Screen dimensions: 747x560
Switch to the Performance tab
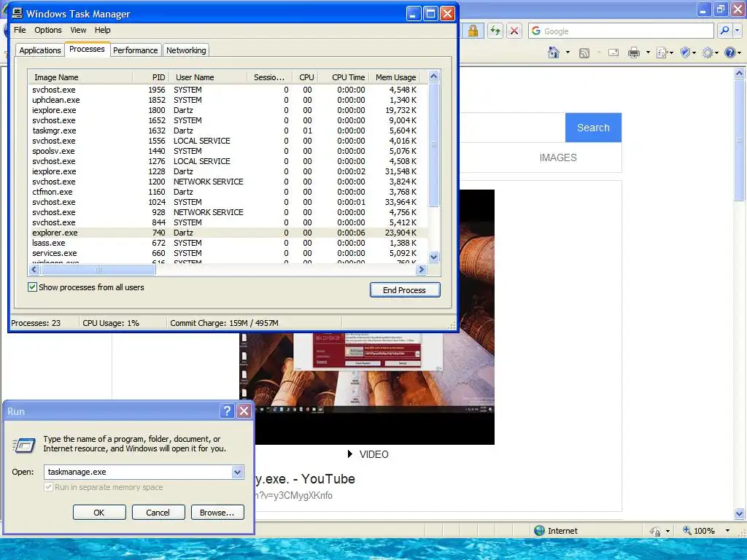pos(135,50)
